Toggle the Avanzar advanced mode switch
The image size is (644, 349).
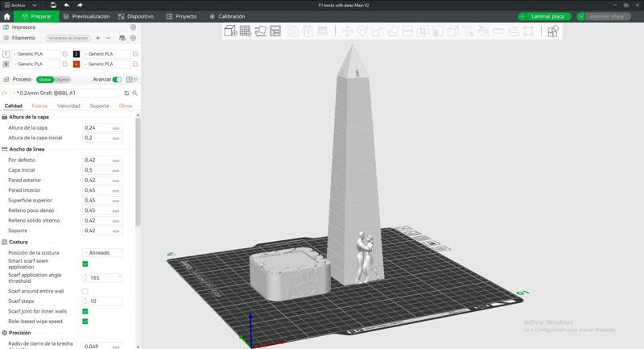[117, 79]
